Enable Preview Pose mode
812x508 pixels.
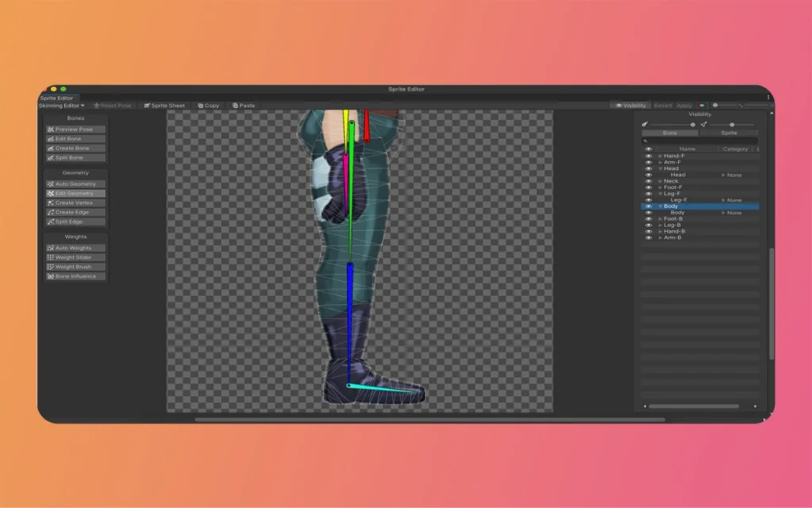(75, 129)
